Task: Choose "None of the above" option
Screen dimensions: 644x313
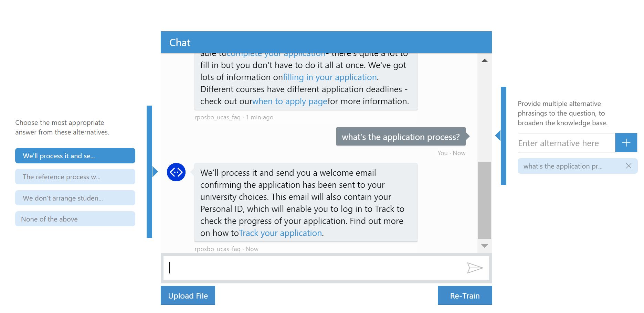Action: point(75,219)
